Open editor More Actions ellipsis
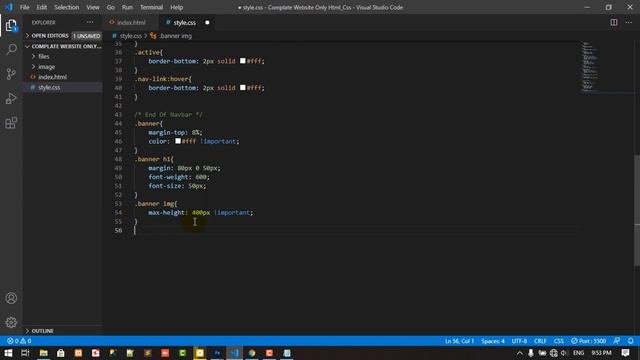 click(629, 22)
